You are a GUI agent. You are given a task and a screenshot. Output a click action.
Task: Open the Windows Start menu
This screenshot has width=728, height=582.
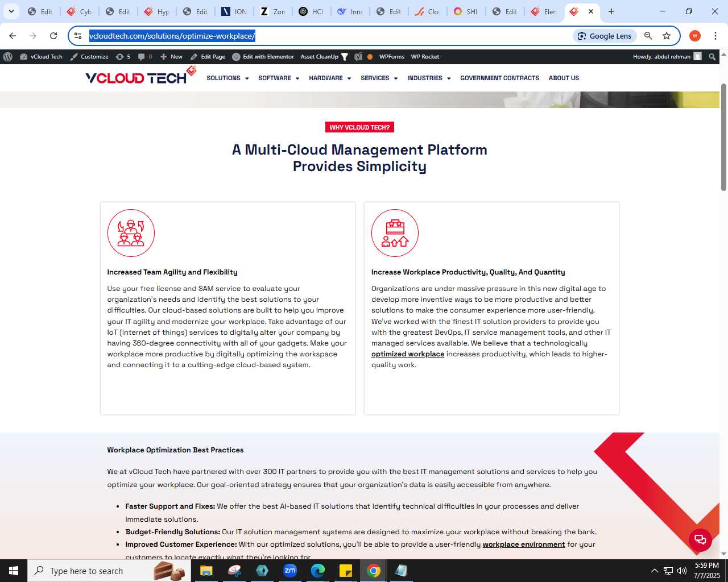14,571
